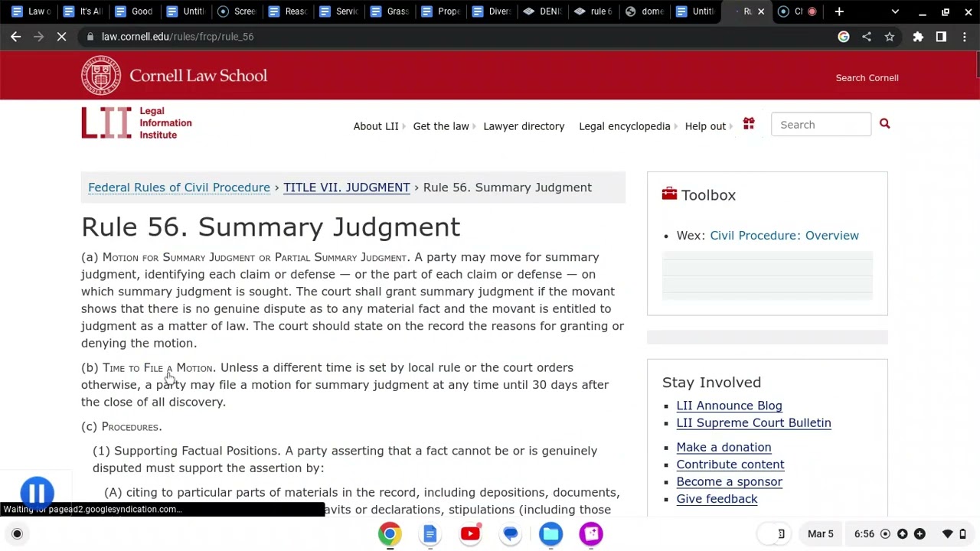
Task: Switch to the 'Reasc' tab
Action: pyautogui.click(x=287, y=11)
